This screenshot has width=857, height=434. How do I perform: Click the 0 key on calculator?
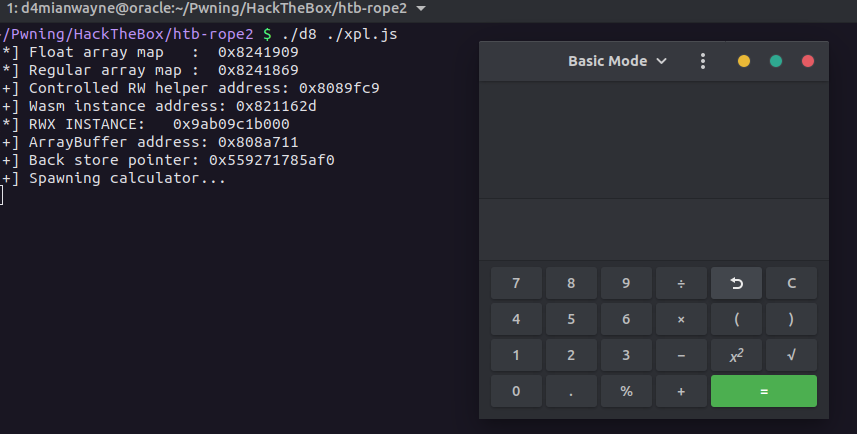pyautogui.click(x=516, y=391)
